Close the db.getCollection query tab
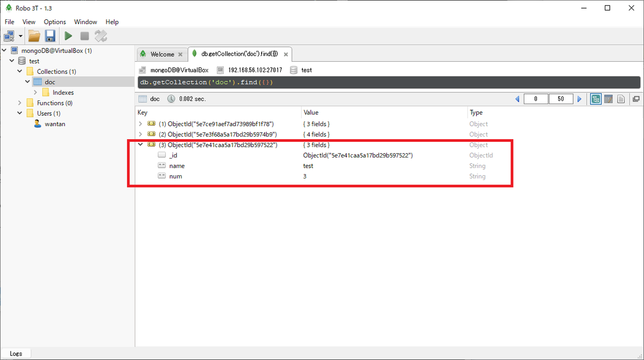Screen dimensions: 644x360 coord(286,54)
